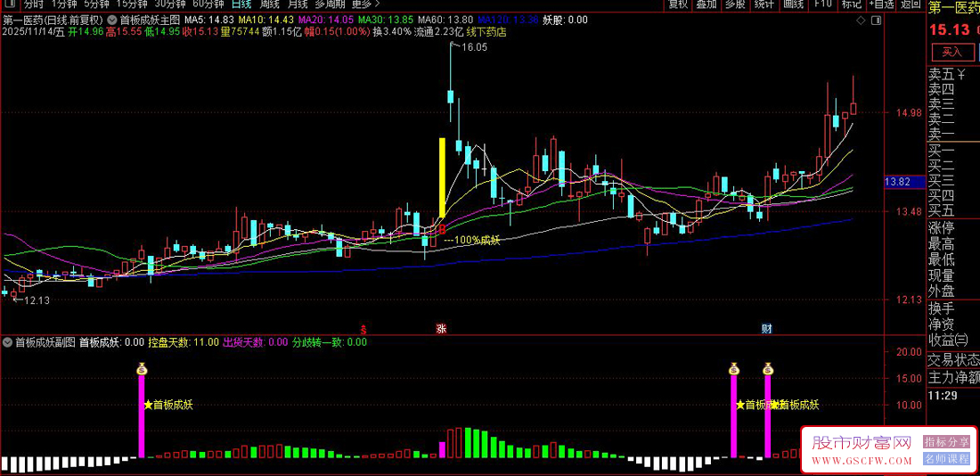Click the blue 财 marker on the timeline
This screenshot has width=980, height=476.
pyautogui.click(x=766, y=328)
